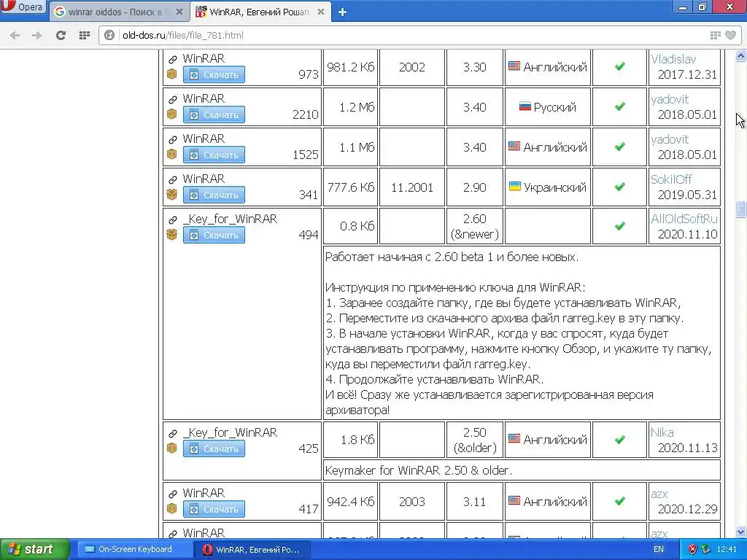Click package box icon in WinRAR 3.30 row
Image resolution: width=747 pixels, height=560 pixels.
click(172, 74)
